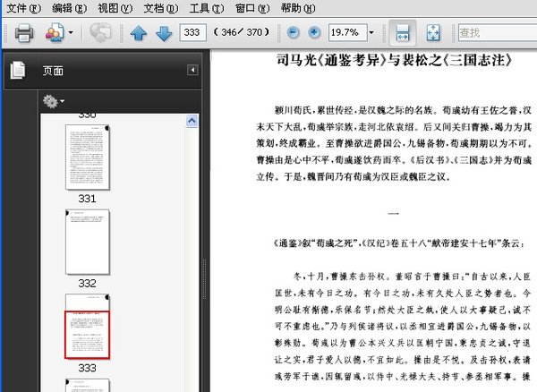Select page 332 thumbnail

click(x=87, y=242)
